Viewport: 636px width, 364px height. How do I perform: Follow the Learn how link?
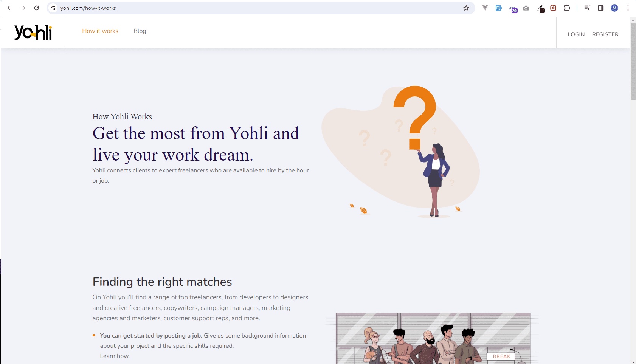tap(115, 356)
